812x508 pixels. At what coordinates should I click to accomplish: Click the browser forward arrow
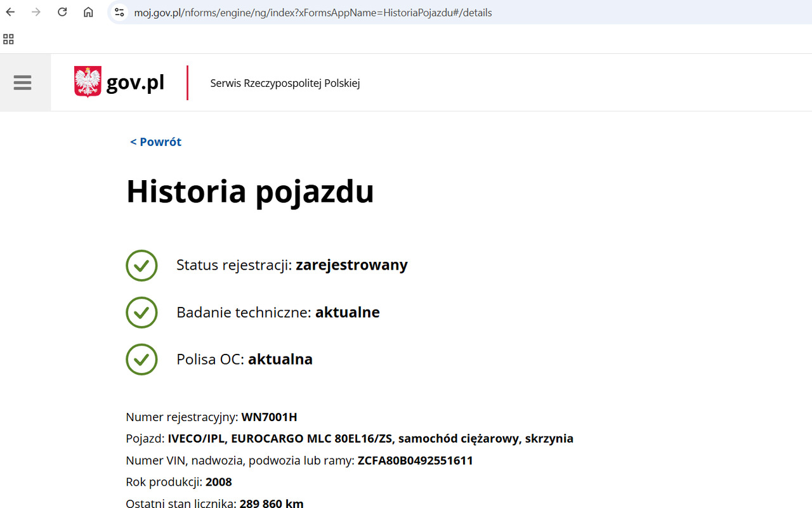[36, 12]
